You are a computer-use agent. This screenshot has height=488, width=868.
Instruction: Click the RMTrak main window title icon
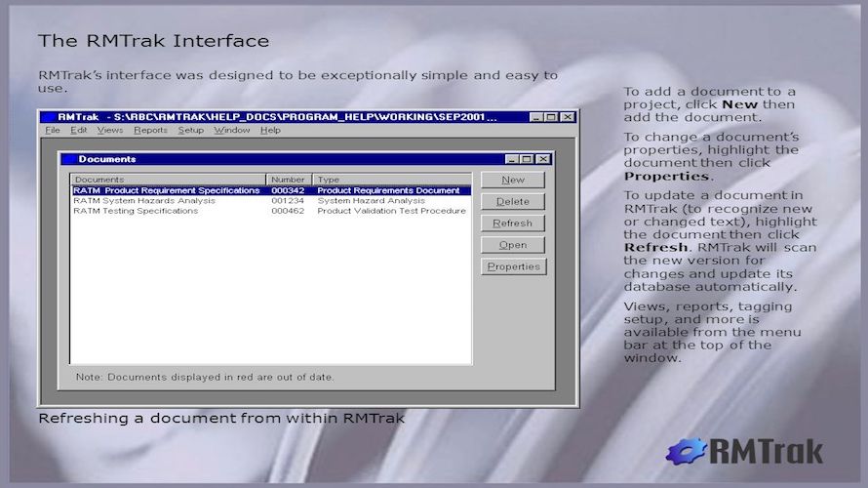click(x=49, y=117)
